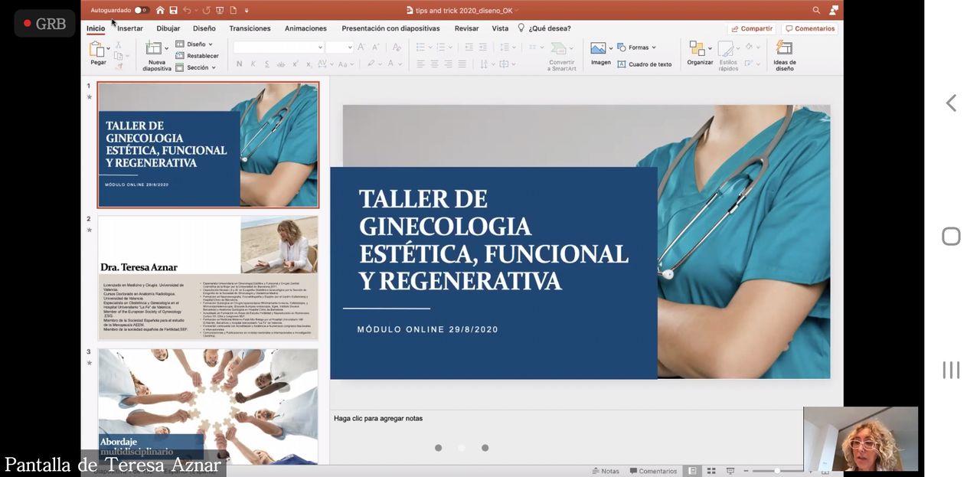Click the ¿Qué desea? search box
This screenshot has height=477, width=980.
click(544, 28)
